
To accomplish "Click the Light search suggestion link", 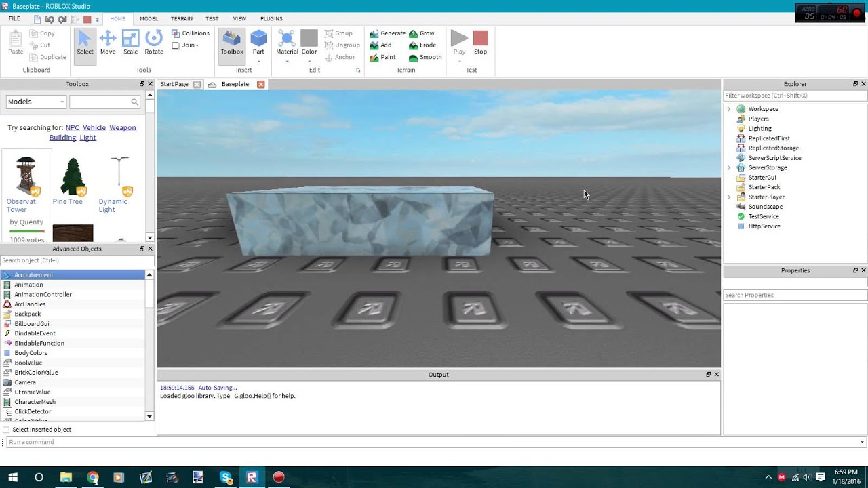I will (x=87, y=138).
